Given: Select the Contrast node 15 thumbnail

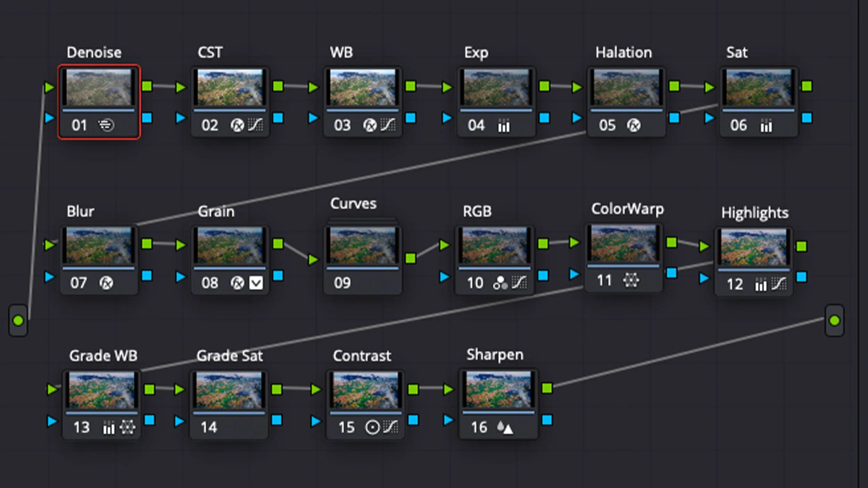Looking at the screenshot, I should (x=366, y=390).
